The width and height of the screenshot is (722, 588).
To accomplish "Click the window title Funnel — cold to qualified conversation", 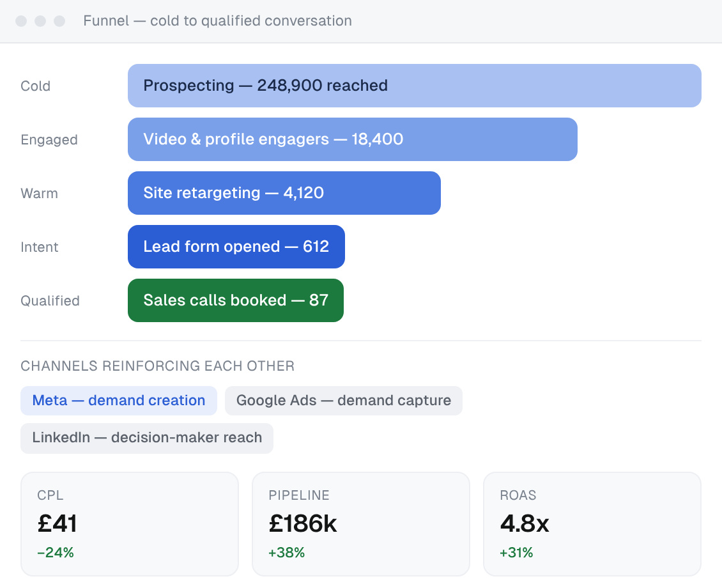I will tap(217, 20).
